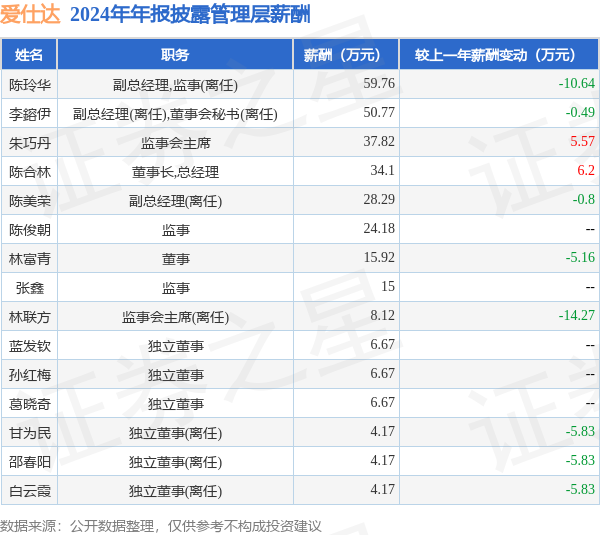Click the salary value 15.92

click(x=379, y=257)
